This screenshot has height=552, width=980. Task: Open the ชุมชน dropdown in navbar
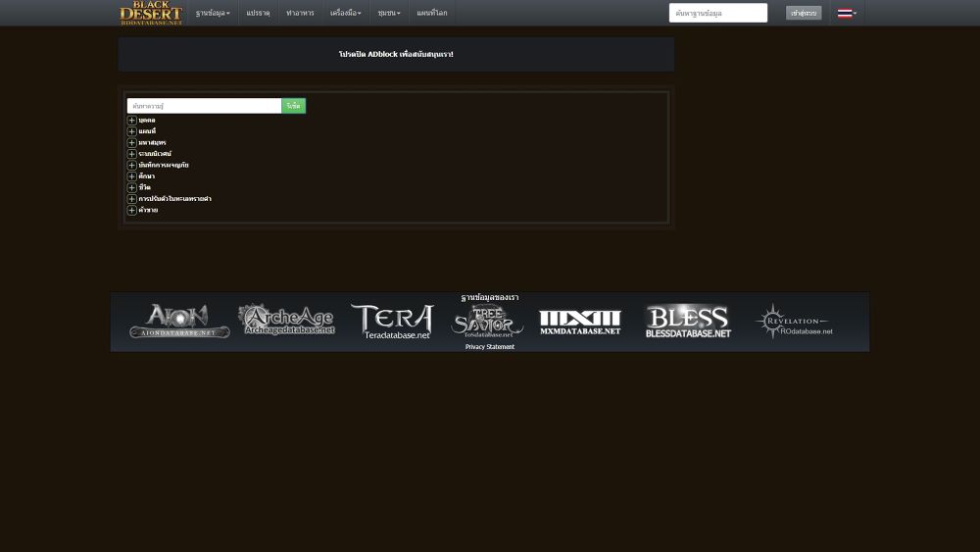(389, 13)
